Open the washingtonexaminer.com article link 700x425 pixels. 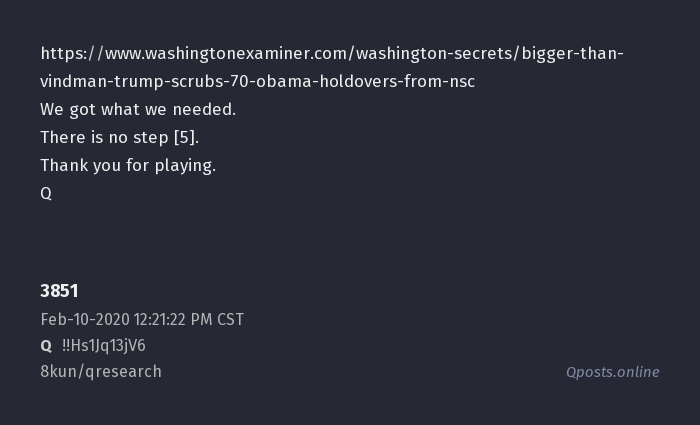330,53
